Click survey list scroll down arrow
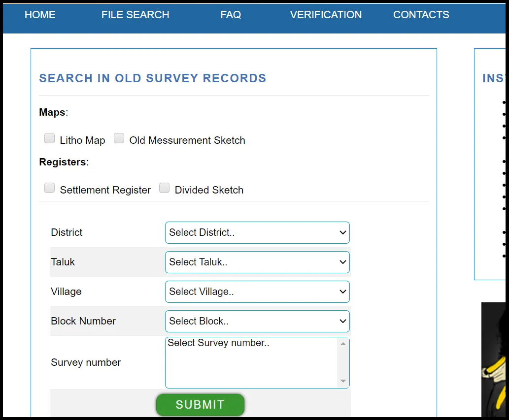 [343, 382]
